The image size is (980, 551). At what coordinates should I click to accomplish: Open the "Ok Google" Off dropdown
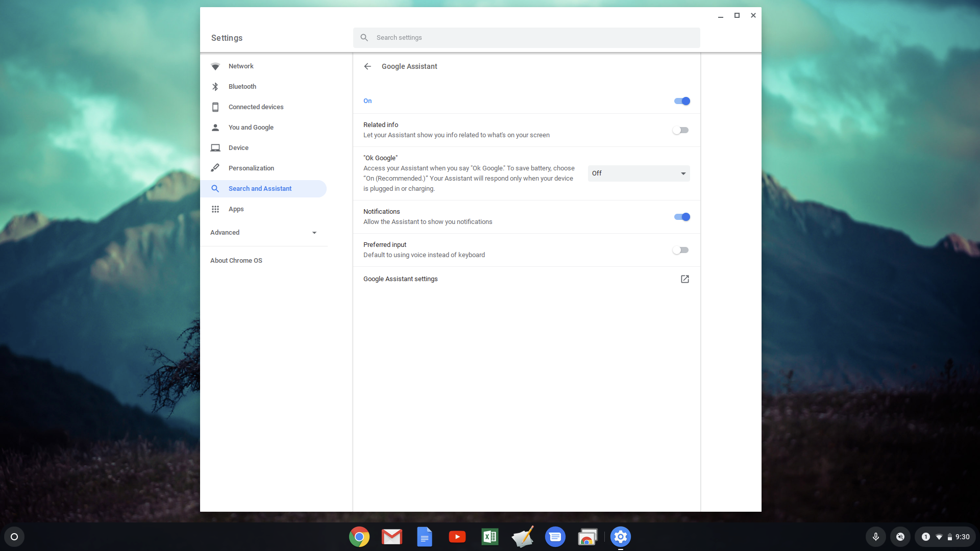639,173
